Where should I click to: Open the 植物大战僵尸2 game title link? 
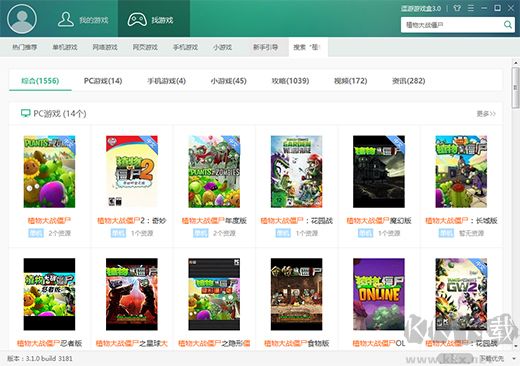click(x=132, y=220)
